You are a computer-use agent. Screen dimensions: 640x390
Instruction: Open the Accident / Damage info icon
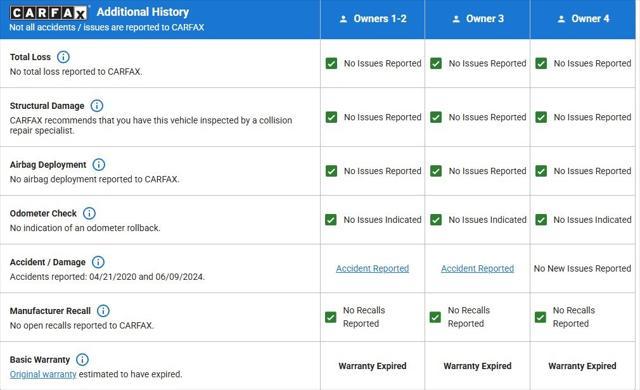point(98,262)
